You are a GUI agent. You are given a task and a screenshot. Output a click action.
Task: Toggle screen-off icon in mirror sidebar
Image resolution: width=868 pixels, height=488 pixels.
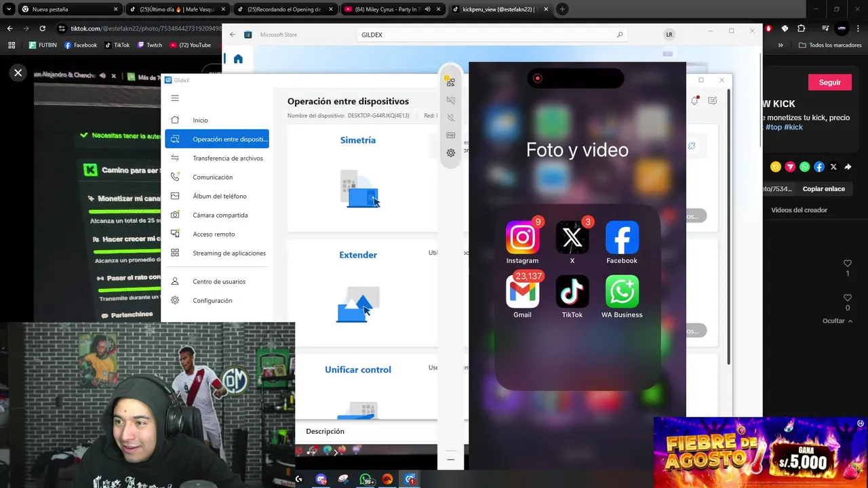pyautogui.click(x=451, y=100)
